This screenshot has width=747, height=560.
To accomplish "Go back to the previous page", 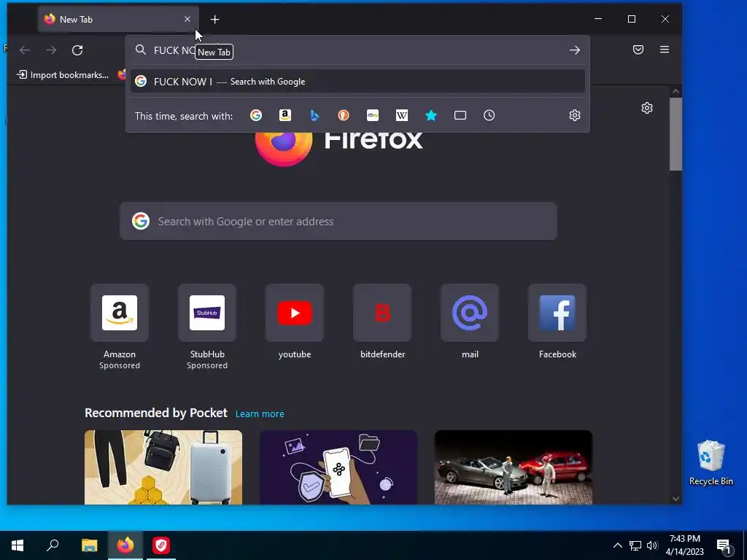I will click(25, 50).
